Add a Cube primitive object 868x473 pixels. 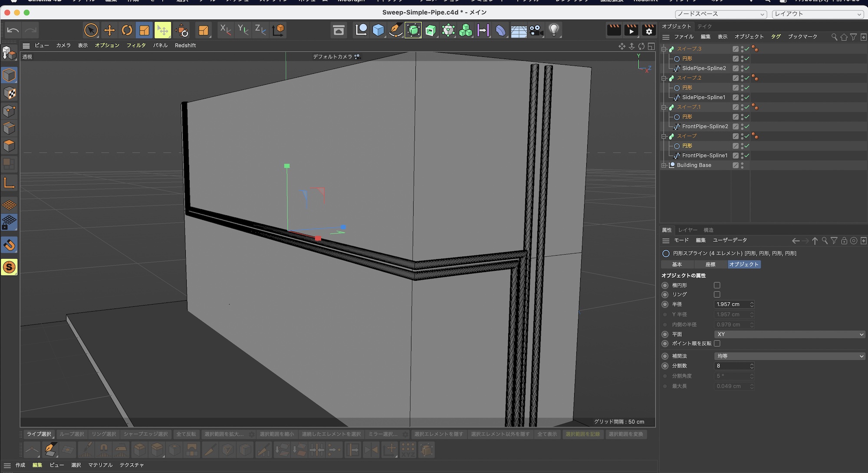coord(378,30)
